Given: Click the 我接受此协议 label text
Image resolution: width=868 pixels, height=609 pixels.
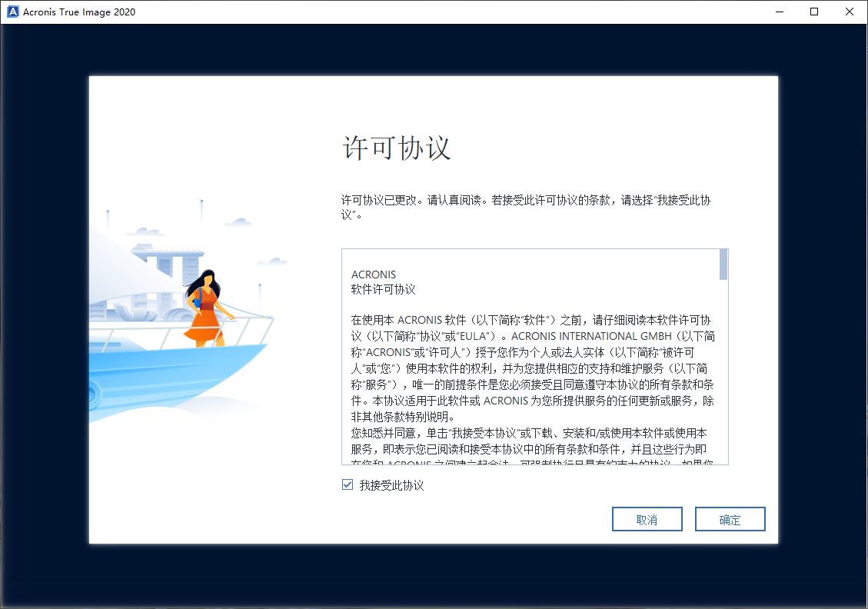Looking at the screenshot, I should coord(392,485).
